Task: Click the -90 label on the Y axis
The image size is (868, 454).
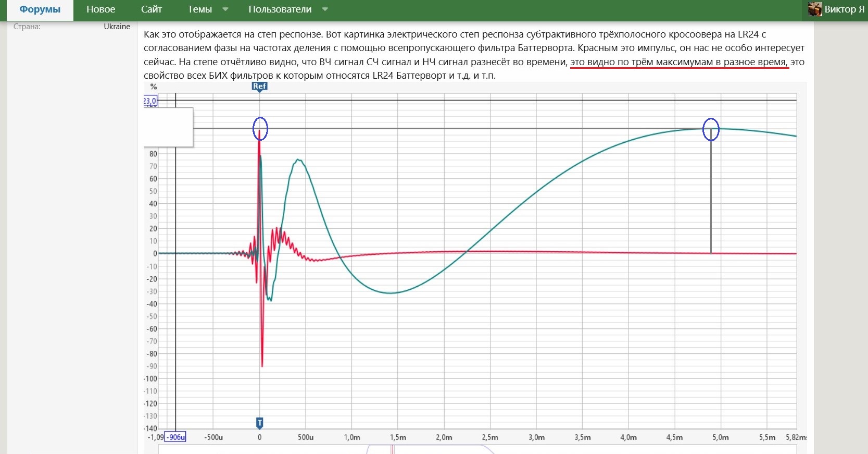Action: pyautogui.click(x=152, y=366)
